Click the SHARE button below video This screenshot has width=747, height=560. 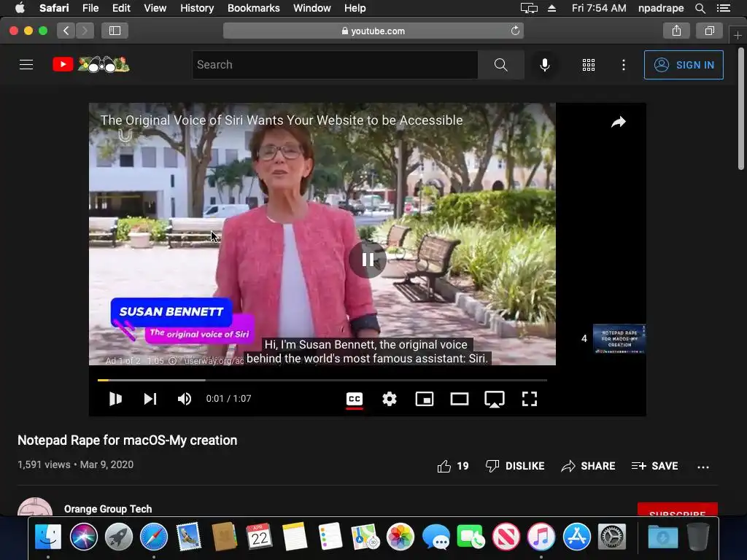coord(588,466)
